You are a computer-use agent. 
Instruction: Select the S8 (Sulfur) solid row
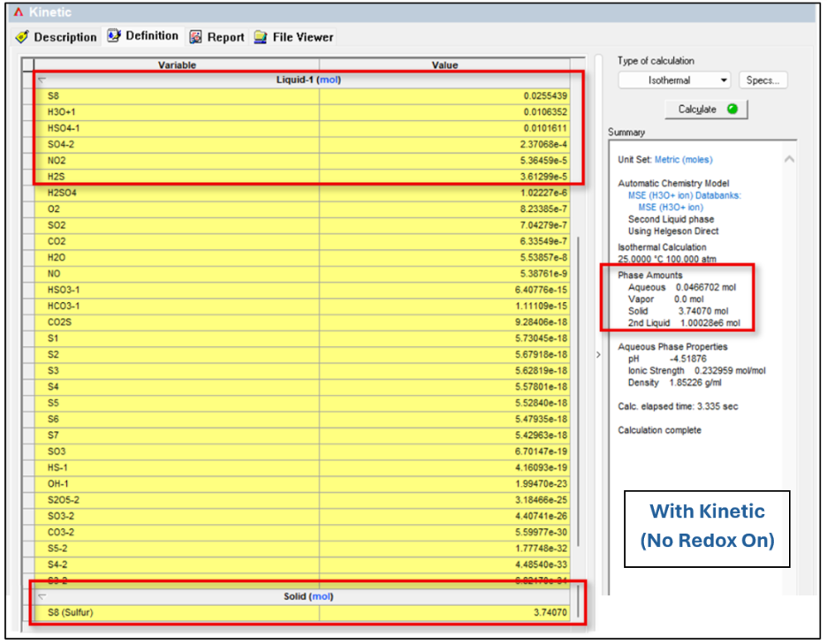pos(301,613)
